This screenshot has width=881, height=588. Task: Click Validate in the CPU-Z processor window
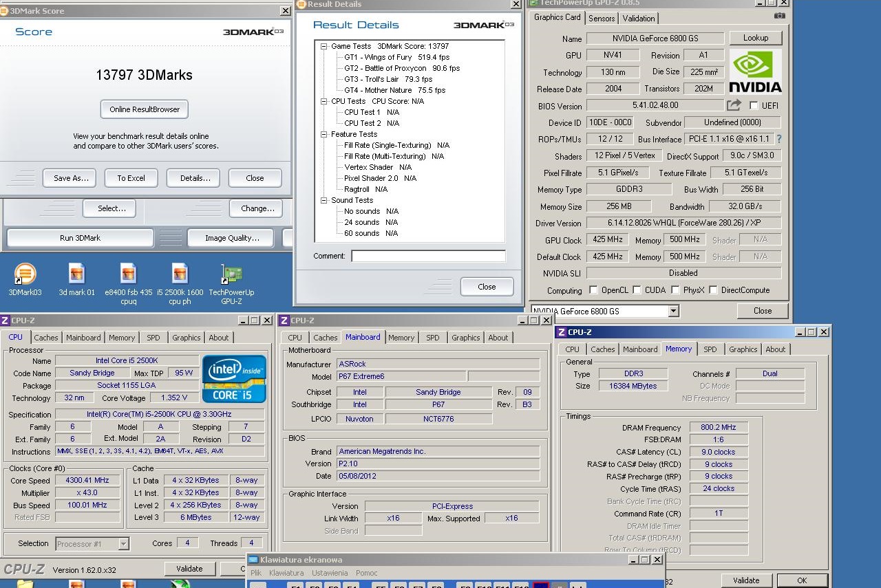[x=189, y=569]
